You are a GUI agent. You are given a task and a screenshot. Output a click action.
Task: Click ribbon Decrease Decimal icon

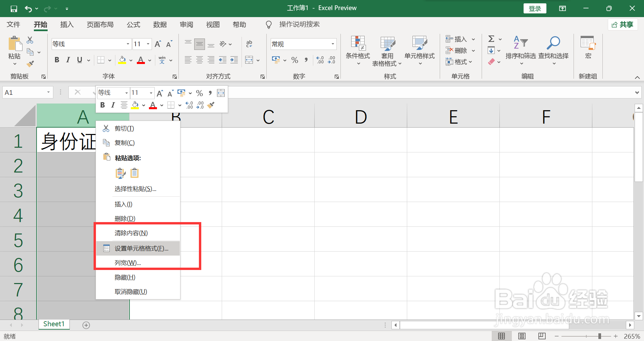[331, 60]
